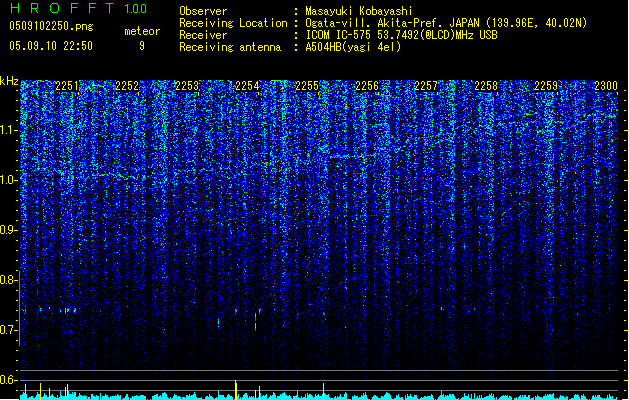Click the 1.1 frequency axis label
This screenshot has height=400, width=629.
(x=8, y=130)
